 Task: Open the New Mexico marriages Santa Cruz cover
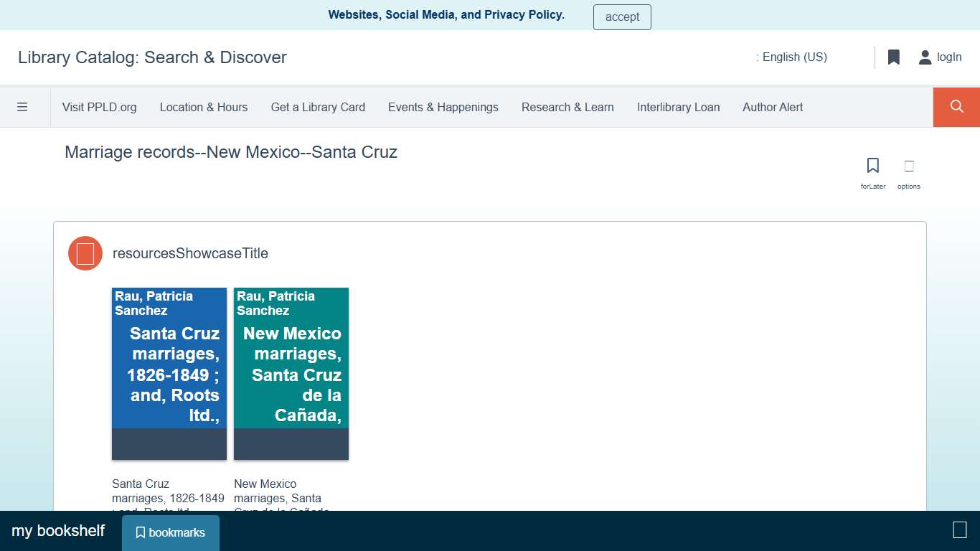(x=291, y=372)
